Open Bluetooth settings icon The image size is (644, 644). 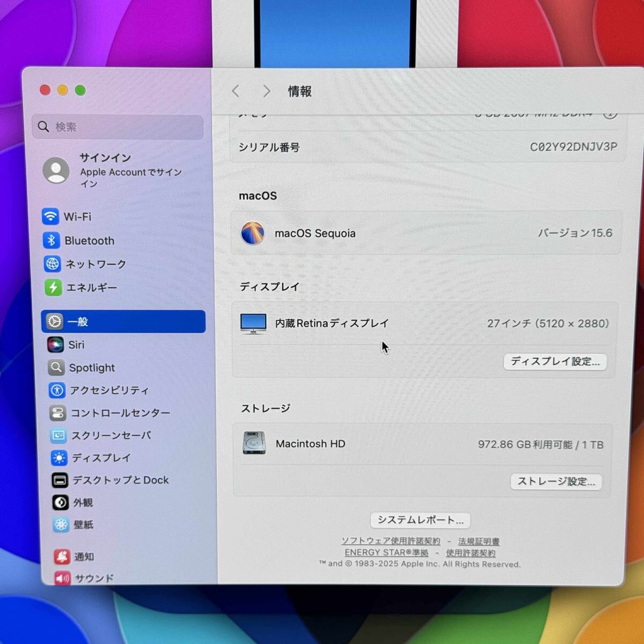[x=52, y=240]
